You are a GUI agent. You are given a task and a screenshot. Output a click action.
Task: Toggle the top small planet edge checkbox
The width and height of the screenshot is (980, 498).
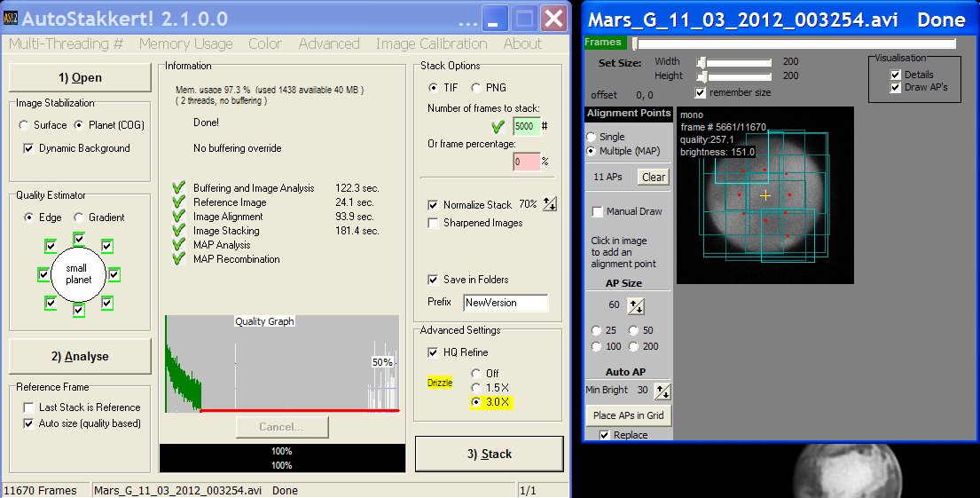click(79, 239)
